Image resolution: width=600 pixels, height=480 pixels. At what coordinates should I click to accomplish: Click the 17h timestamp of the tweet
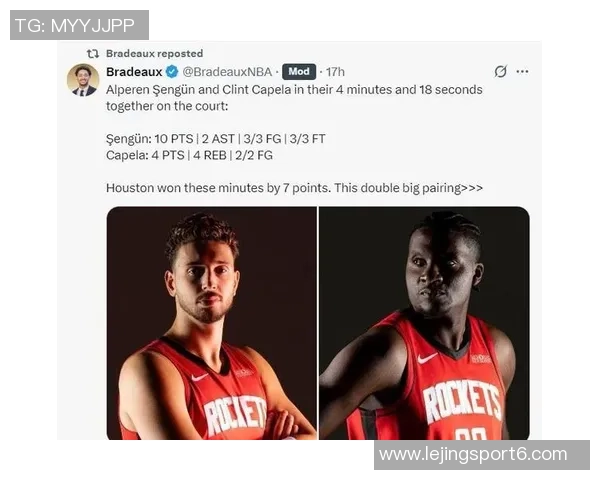335,72
